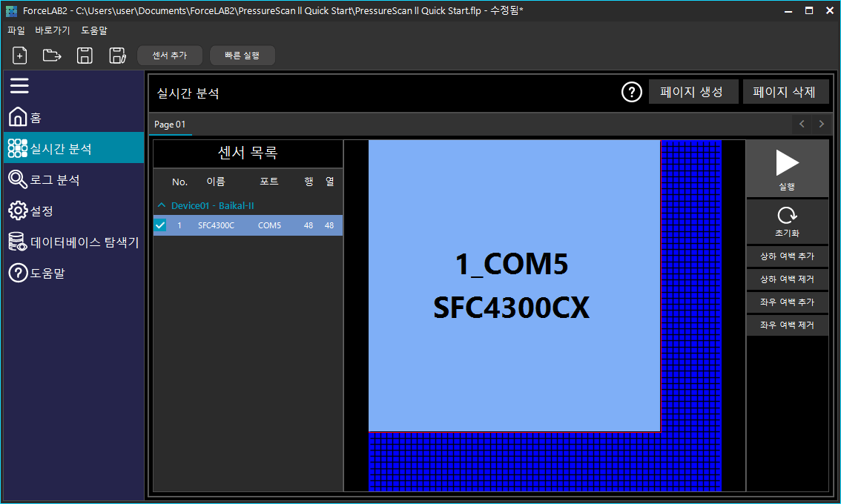Screen dimensions: 841x504
Task: Click the new file icon in toolbar
Action: click(x=20, y=56)
